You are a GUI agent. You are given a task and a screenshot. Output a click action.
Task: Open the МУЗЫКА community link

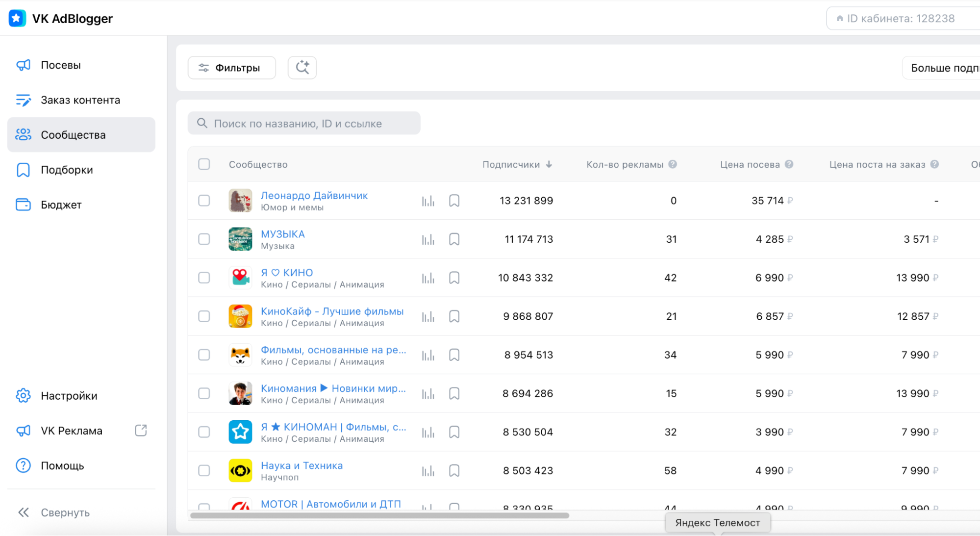pos(283,234)
